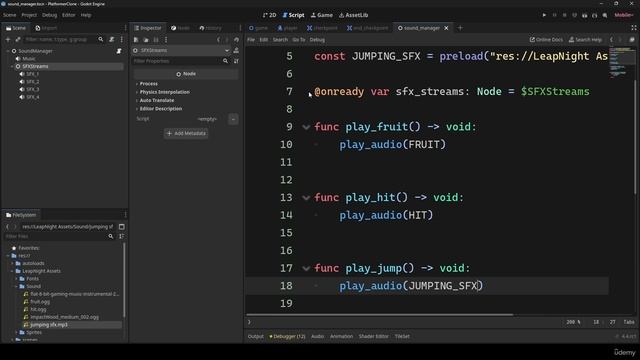Open the Project menu

coord(29,15)
